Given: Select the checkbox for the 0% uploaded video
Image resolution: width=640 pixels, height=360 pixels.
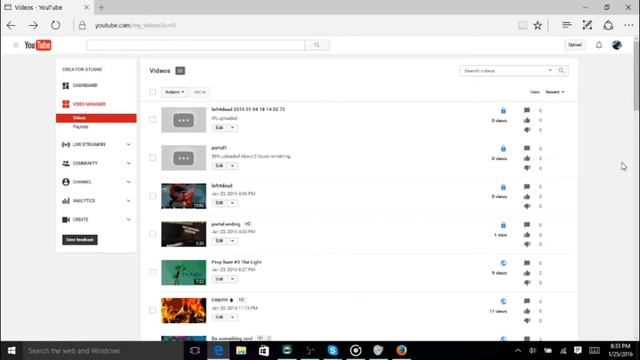Looking at the screenshot, I should pyautogui.click(x=153, y=120).
